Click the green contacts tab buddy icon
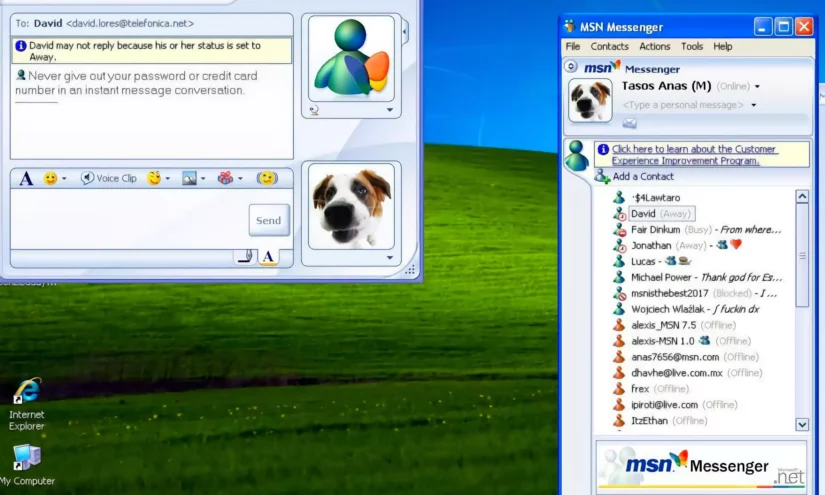This screenshot has height=495, width=825. pos(577,156)
